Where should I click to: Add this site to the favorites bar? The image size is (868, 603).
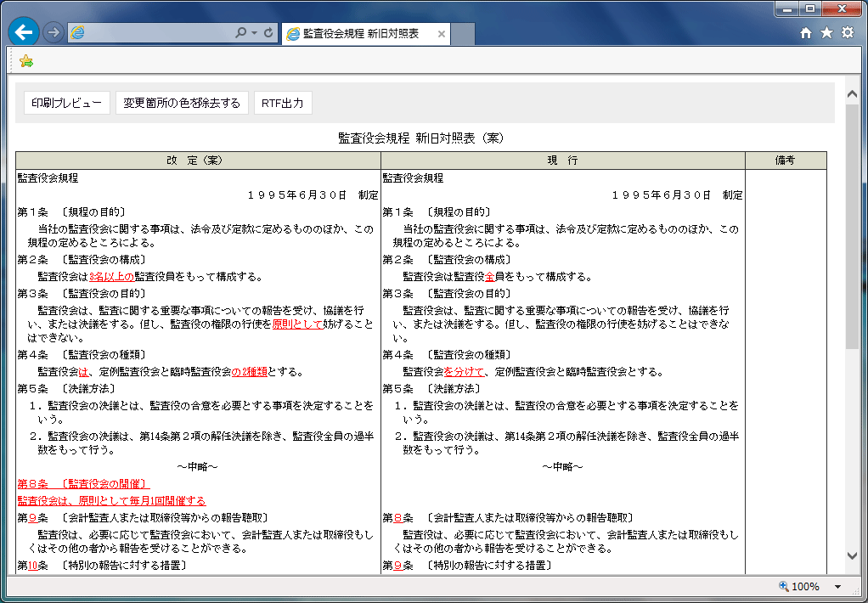click(x=25, y=60)
